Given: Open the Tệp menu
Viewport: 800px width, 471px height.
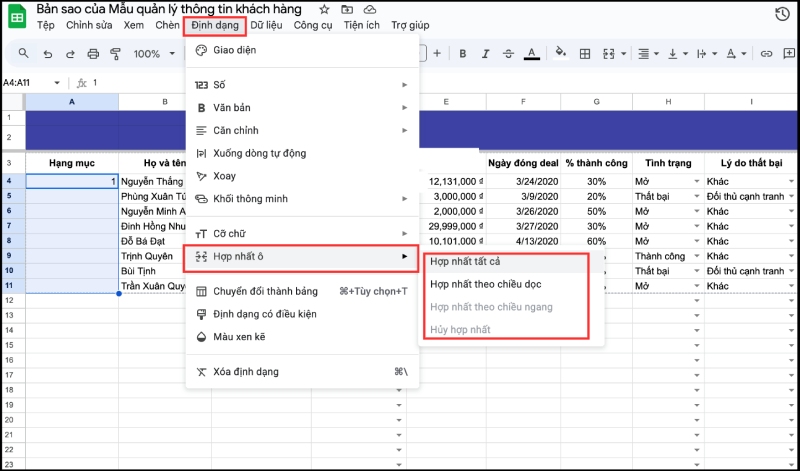Looking at the screenshot, I should pos(45,25).
